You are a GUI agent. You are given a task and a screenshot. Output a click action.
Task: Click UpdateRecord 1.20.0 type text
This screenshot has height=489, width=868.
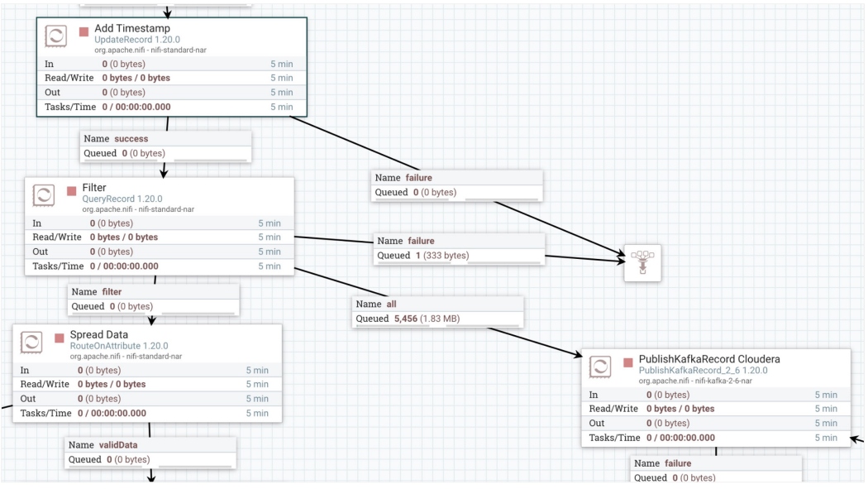coord(137,40)
